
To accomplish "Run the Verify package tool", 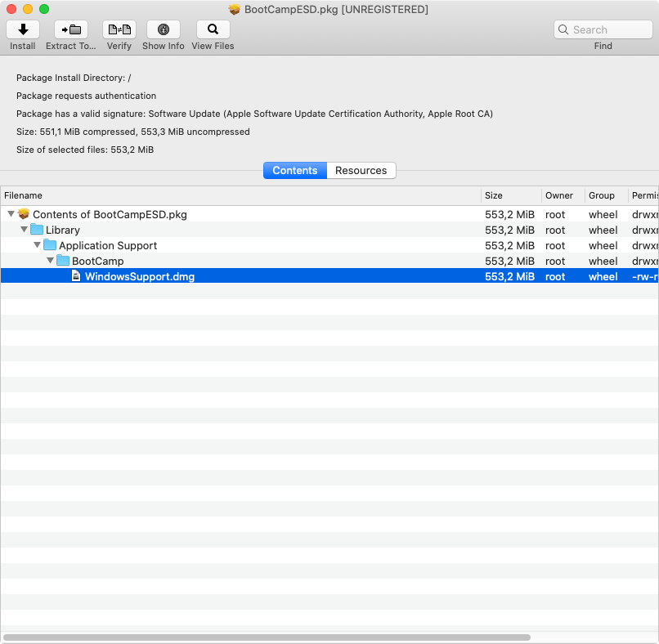I will [x=119, y=29].
